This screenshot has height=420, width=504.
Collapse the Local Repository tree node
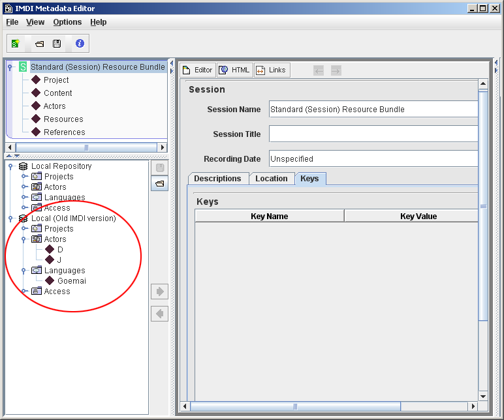point(10,167)
